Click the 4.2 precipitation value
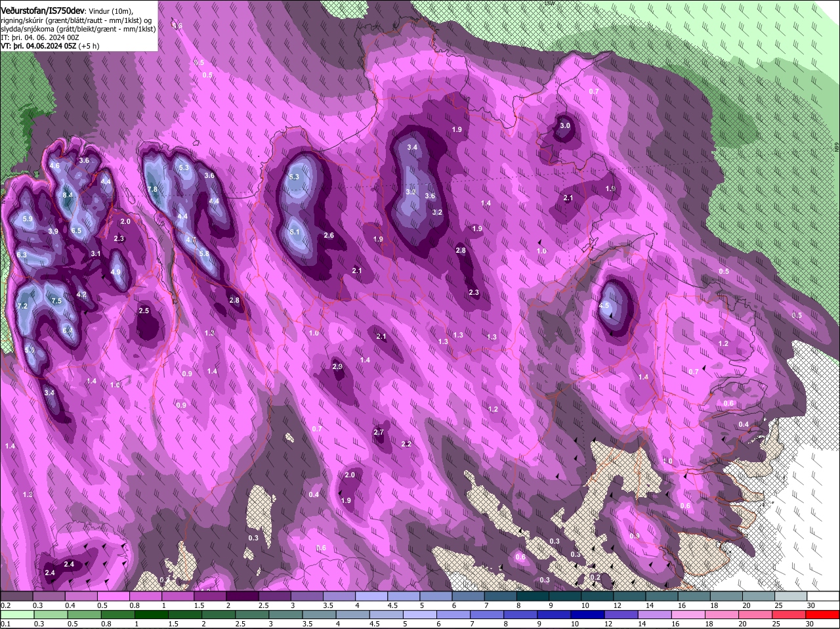The height and width of the screenshot is (629, 840). (82, 295)
